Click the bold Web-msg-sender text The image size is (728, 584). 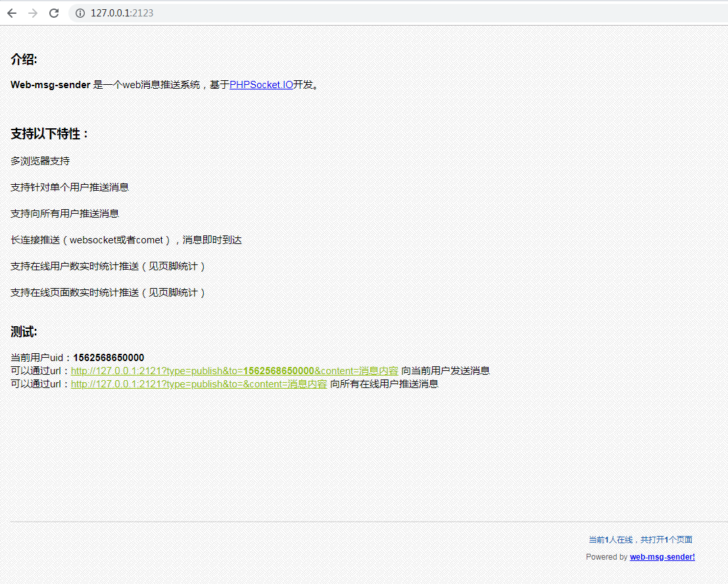[51, 84]
